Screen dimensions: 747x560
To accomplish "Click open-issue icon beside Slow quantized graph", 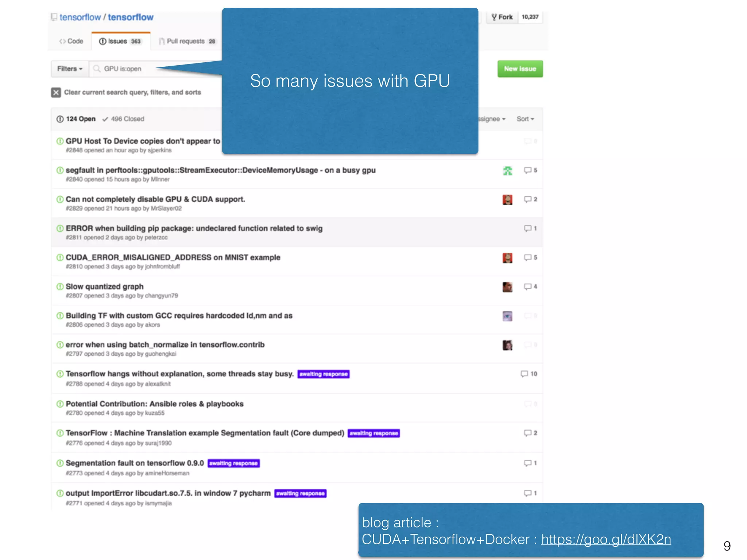I will tap(60, 287).
